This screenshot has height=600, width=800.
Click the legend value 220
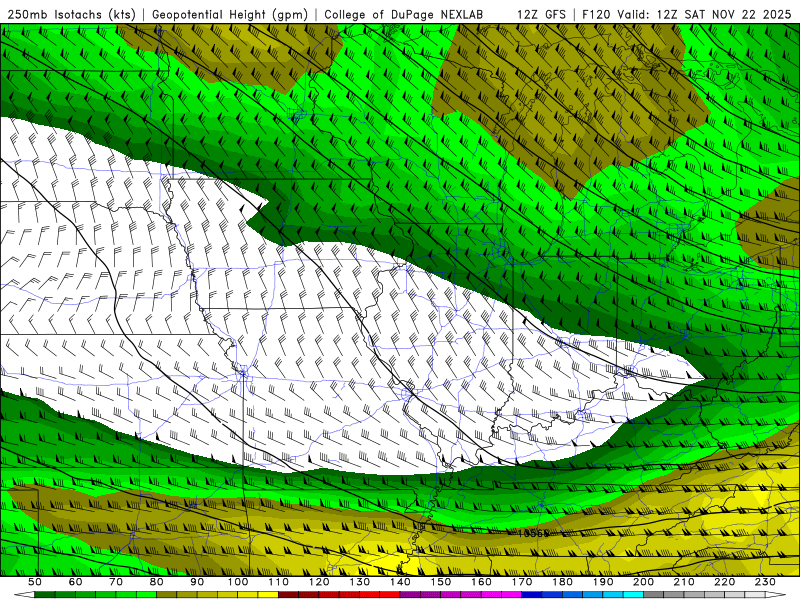click(x=724, y=582)
